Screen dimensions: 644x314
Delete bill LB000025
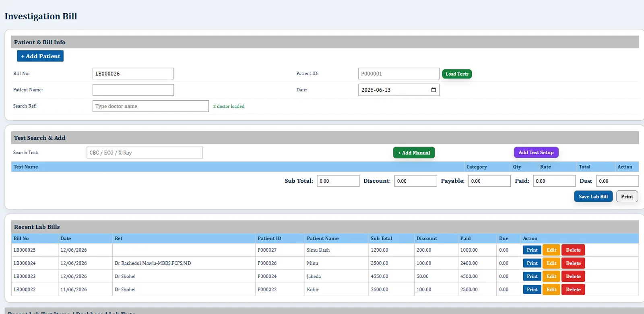(573, 250)
